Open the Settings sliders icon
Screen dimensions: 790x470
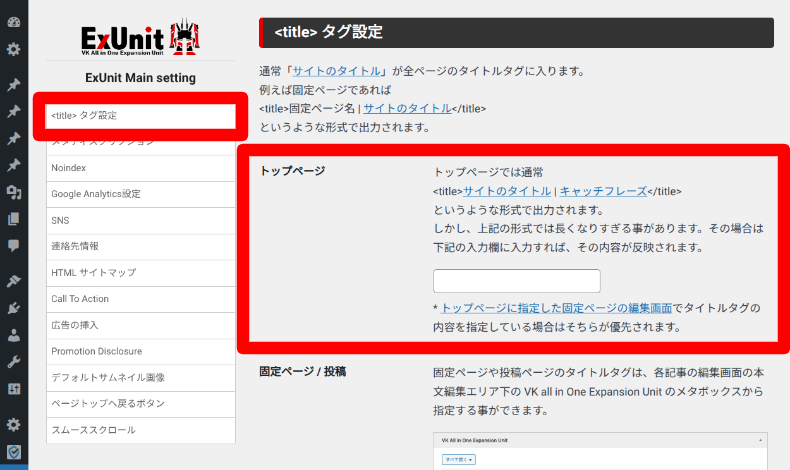point(14,388)
